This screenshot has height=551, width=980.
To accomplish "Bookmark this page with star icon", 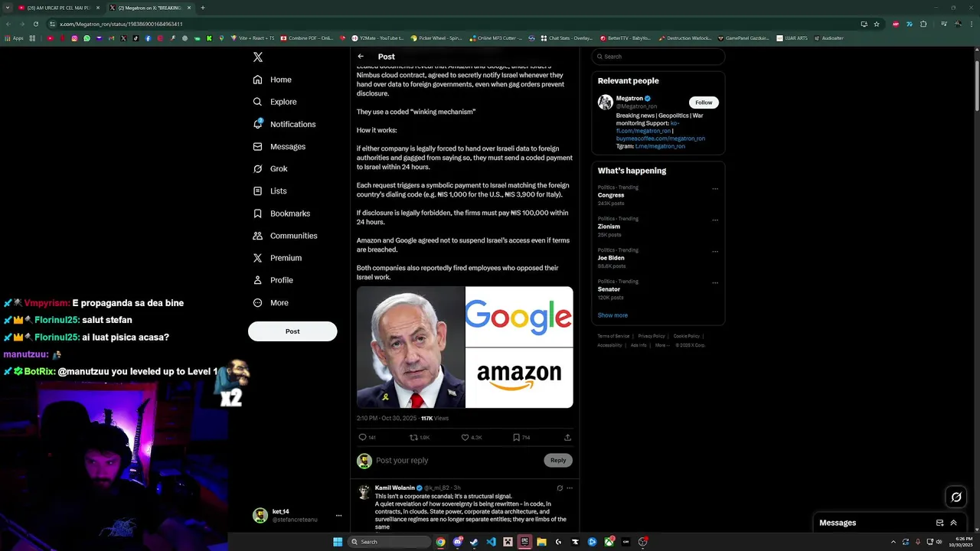I will (x=877, y=24).
